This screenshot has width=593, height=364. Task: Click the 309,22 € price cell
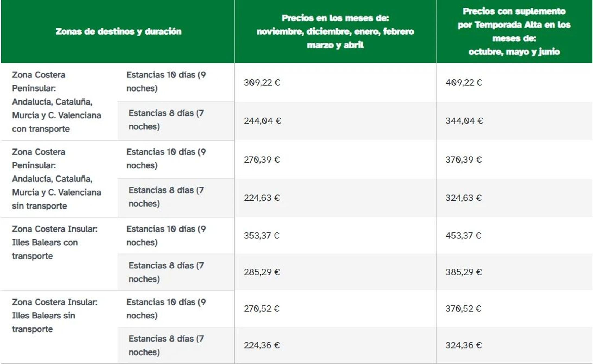click(262, 82)
